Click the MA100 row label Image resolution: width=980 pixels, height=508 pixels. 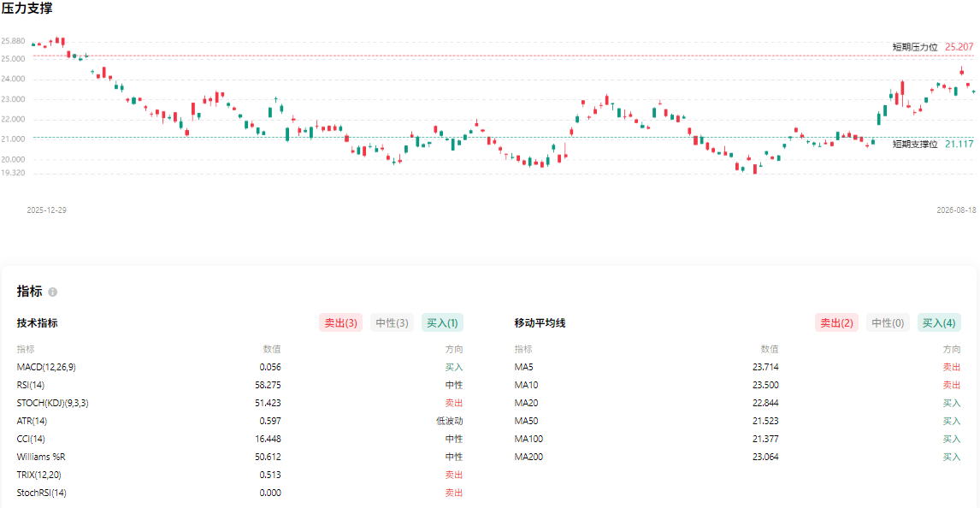click(528, 440)
